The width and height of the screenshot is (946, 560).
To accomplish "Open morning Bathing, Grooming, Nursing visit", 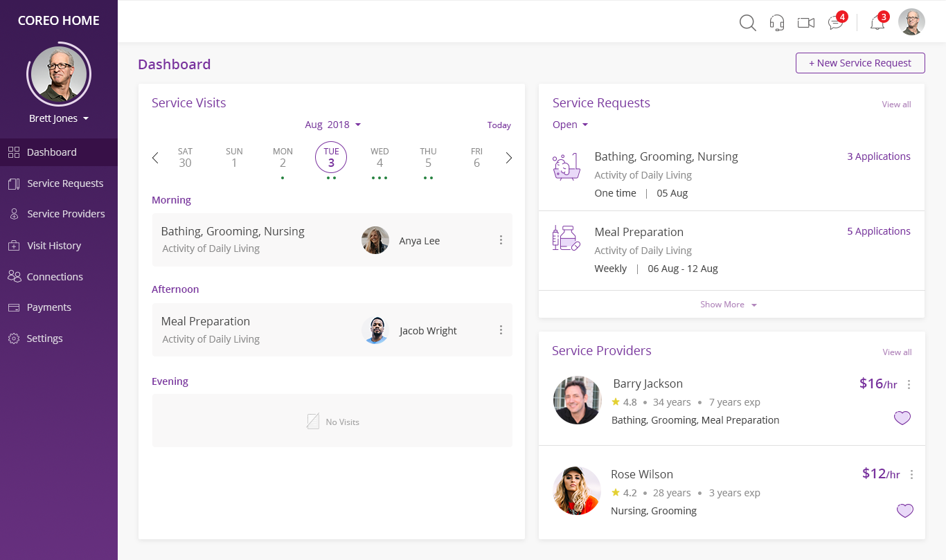I will point(332,240).
